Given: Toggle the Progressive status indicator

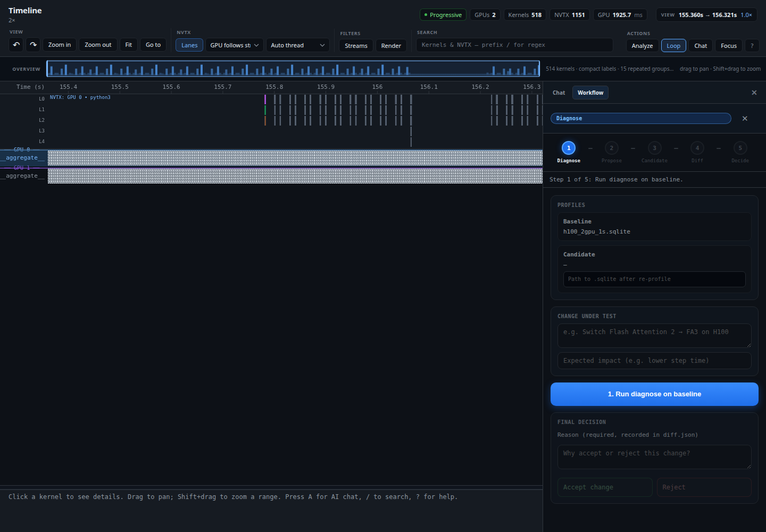Looking at the screenshot, I should [x=443, y=15].
